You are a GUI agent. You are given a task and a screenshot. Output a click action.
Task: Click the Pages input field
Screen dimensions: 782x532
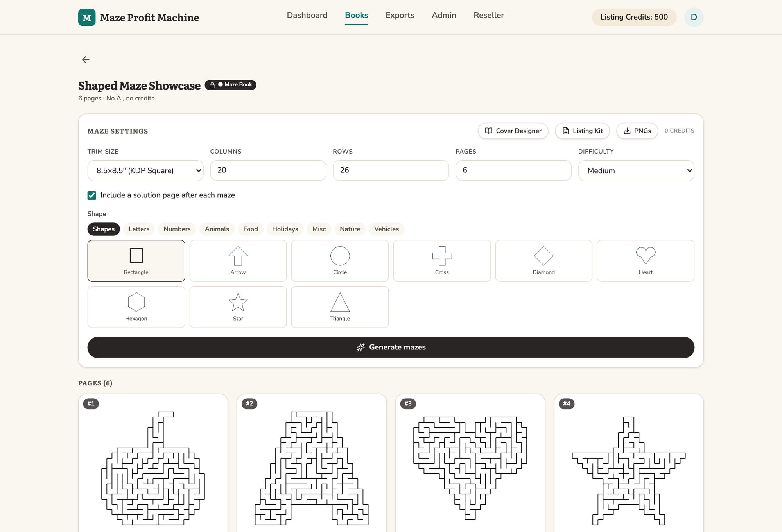pyautogui.click(x=513, y=170)
